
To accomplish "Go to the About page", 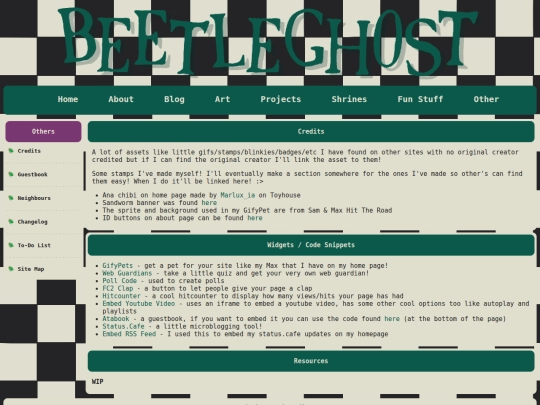I will click(121, 99).
